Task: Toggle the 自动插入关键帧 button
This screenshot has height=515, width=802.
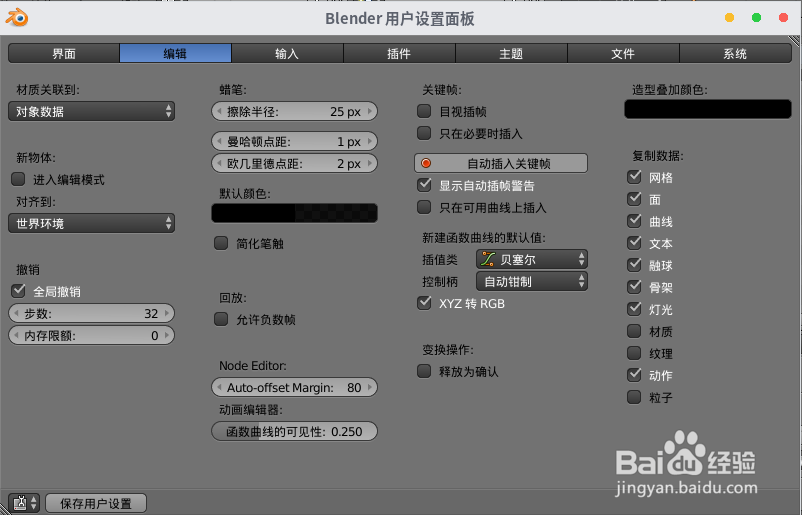Action: (x=501, y=163)
